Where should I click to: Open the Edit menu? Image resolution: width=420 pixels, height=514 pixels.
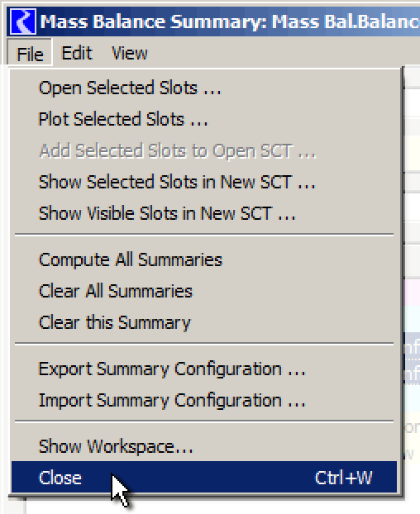[x=77, y=53]
